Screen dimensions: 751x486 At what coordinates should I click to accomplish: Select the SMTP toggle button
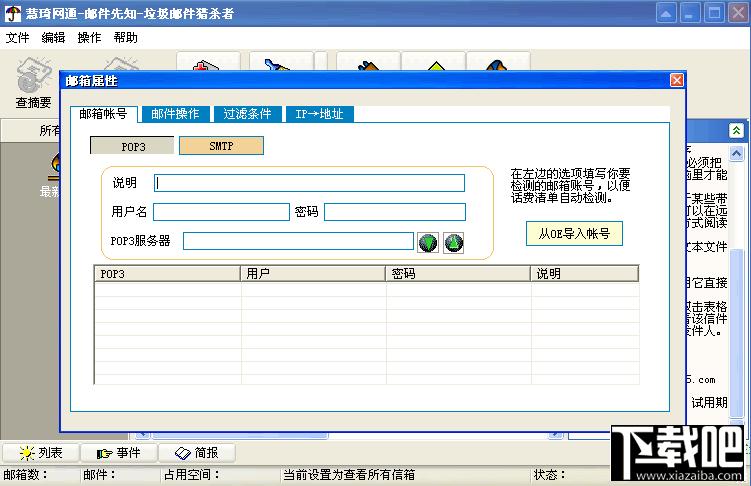(221, 146)
